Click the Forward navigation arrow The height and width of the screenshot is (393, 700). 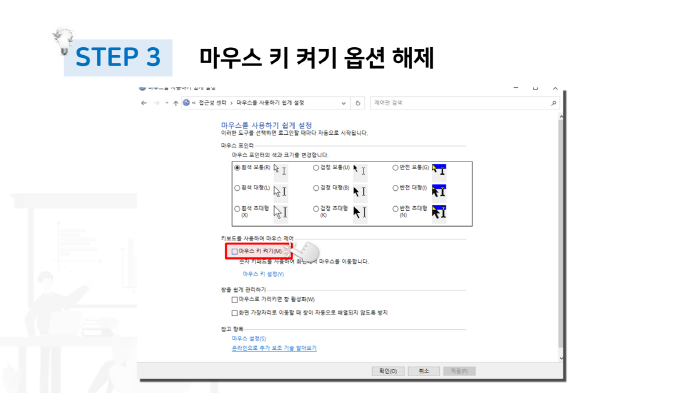point(157,103)
